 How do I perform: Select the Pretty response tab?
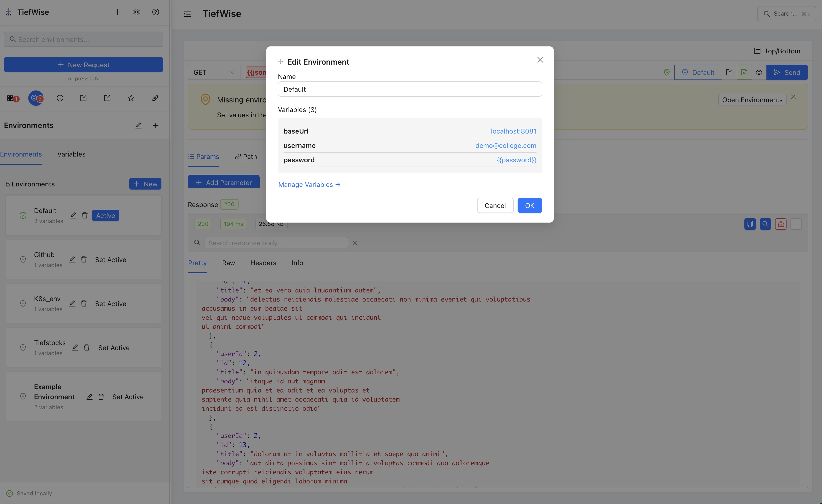(x=198, y=263)
